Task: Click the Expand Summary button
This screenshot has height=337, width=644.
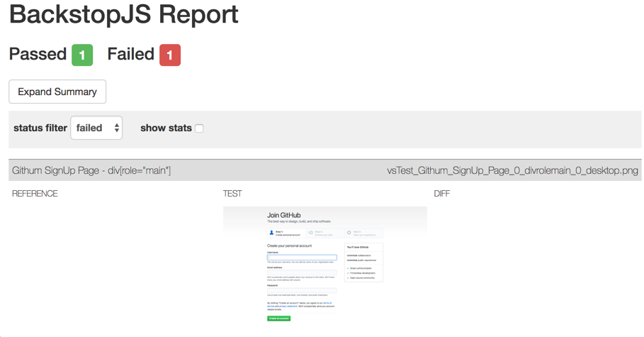Action: tap(57, 92)
